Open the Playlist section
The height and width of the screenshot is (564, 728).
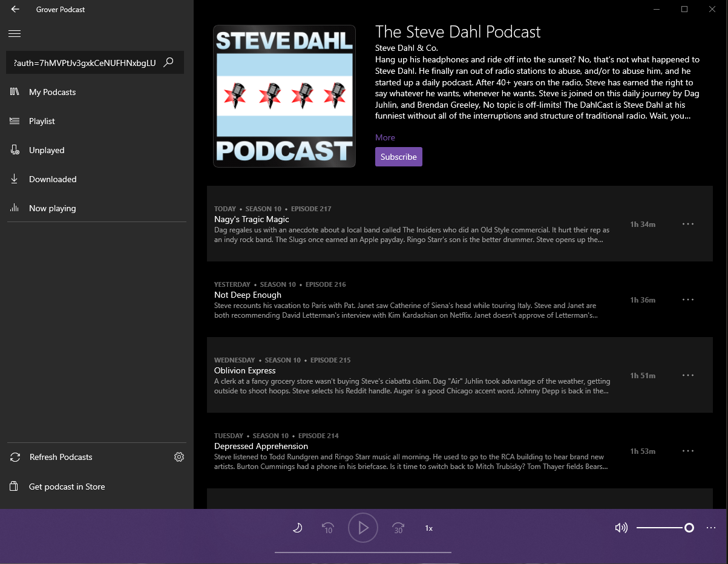(x=97, y=121)
